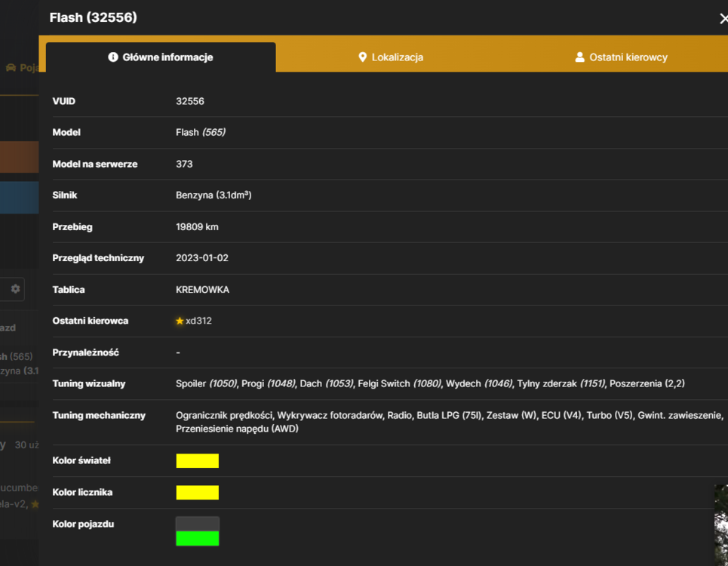Click the Tuning wizualny label
The width and height of the screenshot is (728, 566).
[89, 383]
